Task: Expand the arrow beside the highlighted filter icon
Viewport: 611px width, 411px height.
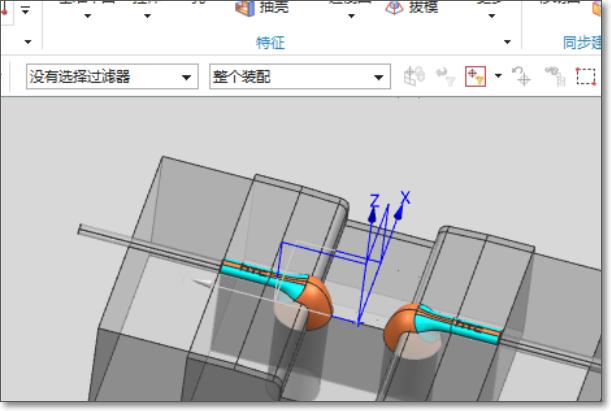Action: [498, 76]
